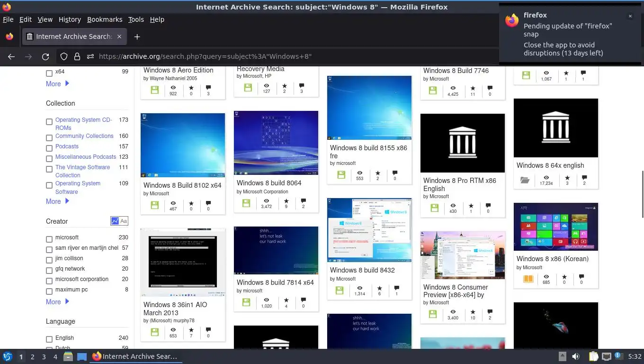
Task: Check the Miscellaneous Podcasts checkbox
Action: pyautogui.click(x=49, y=158)
